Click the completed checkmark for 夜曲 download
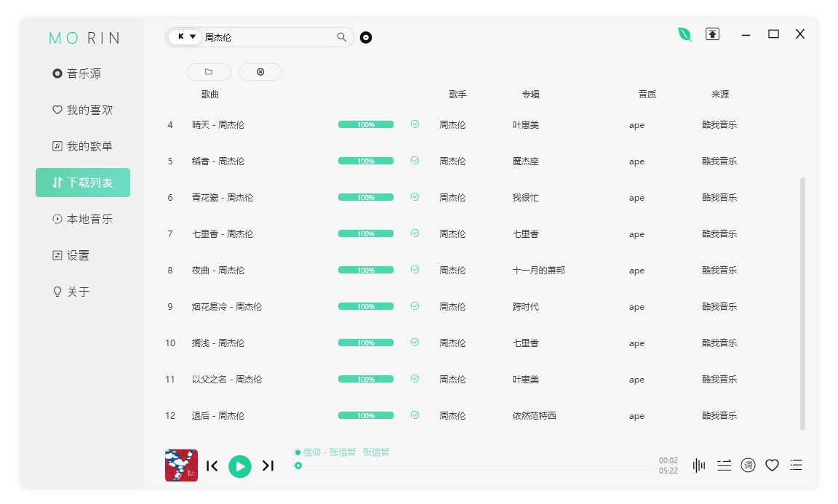Viewport: 838px width, 504px height. [415, 270]
